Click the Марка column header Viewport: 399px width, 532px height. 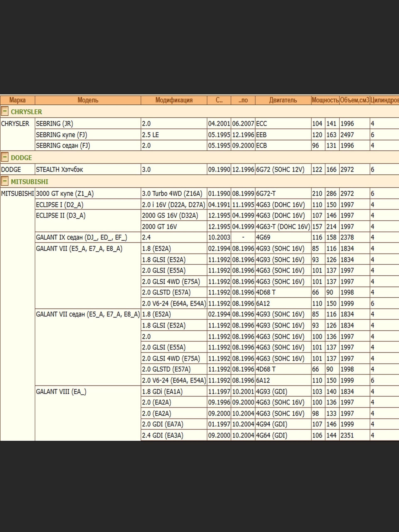click(17, 100)
